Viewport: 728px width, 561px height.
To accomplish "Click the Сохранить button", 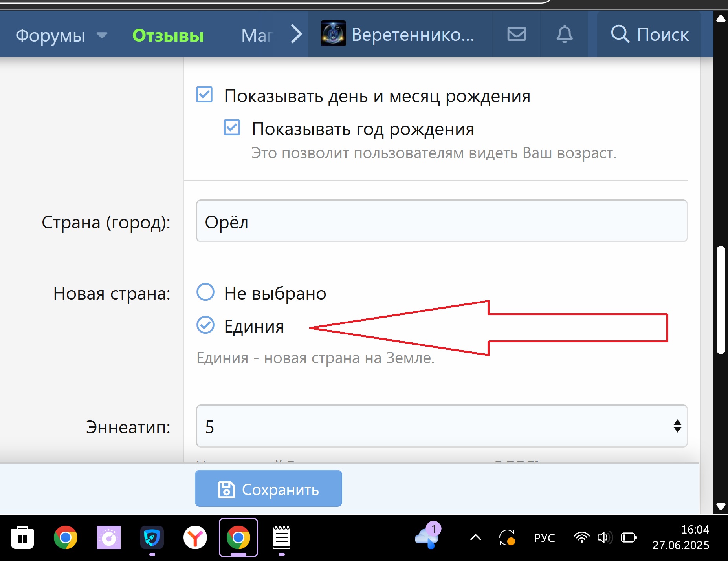I will (268, 489).
